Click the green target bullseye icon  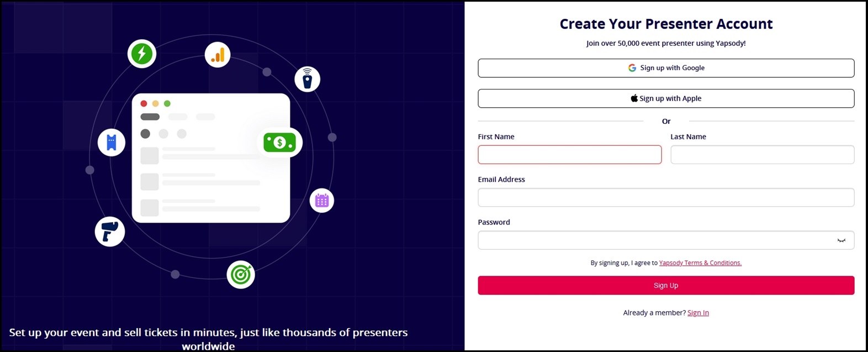pyautogui.click(x=241, y=274)
